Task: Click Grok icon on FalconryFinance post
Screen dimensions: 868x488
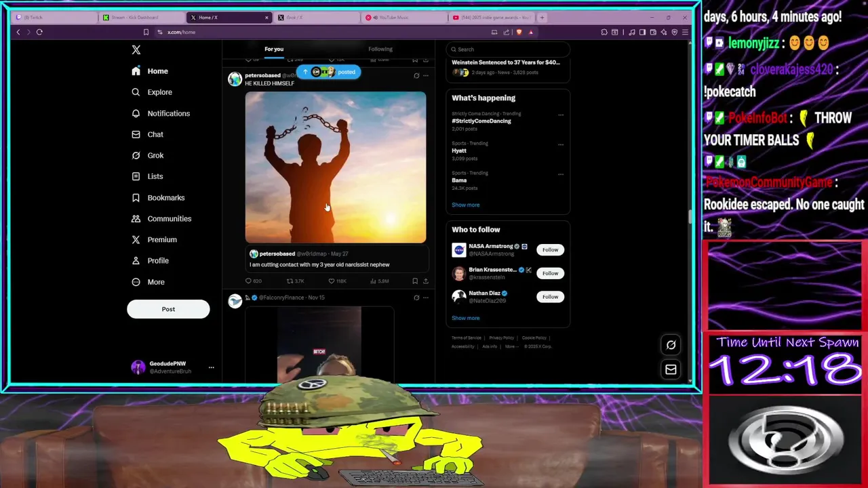Action: point(416,298)
